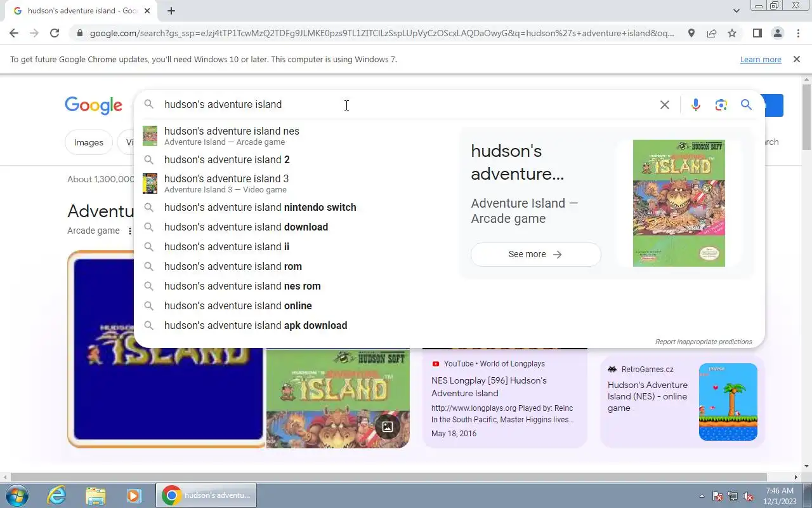Image resolution: width=812 pixels, height=508 pixels.
Task: Open a new browser tab
Action: 171,11
